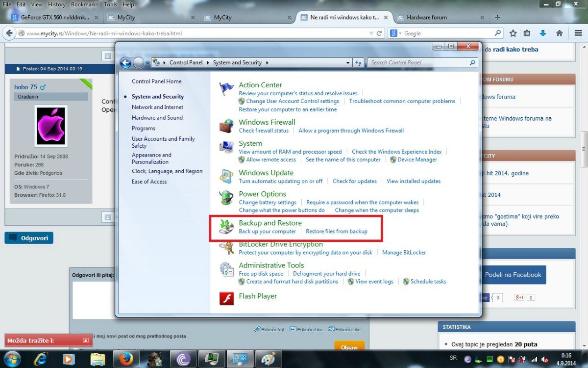The image size is (588, 368).
Task: Open a new Firefox tab
Action: click(497, 17)
